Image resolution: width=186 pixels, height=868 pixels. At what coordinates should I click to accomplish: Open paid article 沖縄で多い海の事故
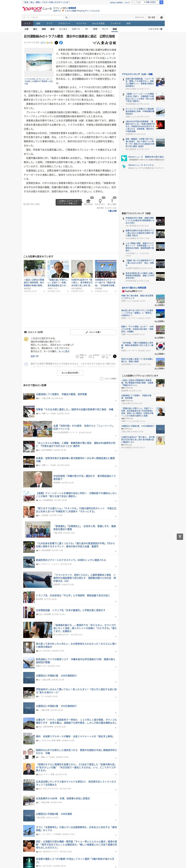click(x=137, y=297)
